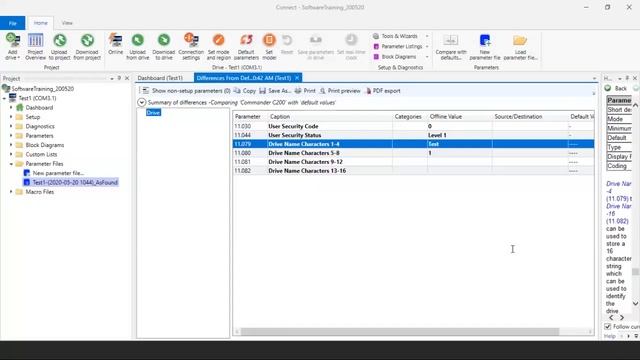Image resolution: width=640 pixels, height=360 pixels.
Task: Open Parameter Listings dropdown
Action: coord(400,47)
